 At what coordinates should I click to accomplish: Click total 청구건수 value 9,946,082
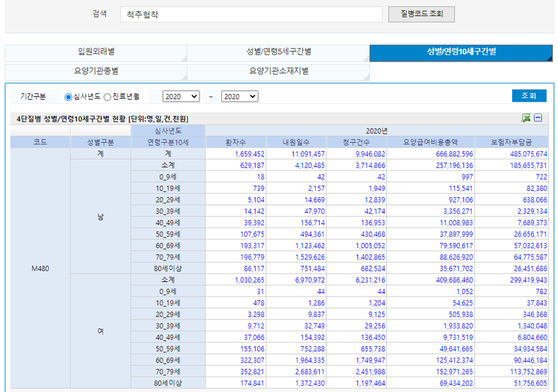[370, 154]
